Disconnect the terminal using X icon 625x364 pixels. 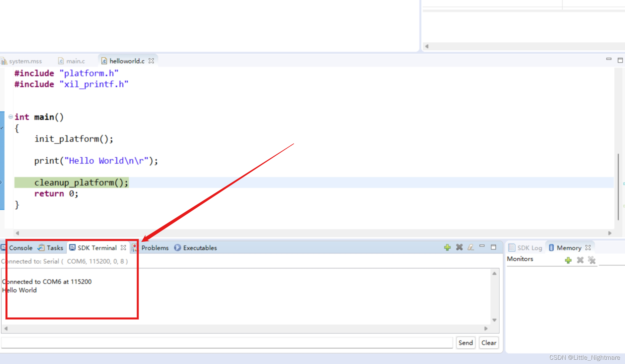click(459, 247)
